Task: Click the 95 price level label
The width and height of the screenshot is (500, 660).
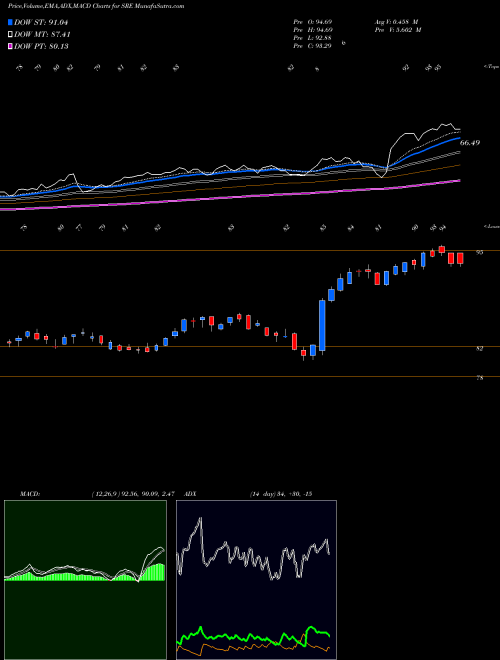Action: 479,252
